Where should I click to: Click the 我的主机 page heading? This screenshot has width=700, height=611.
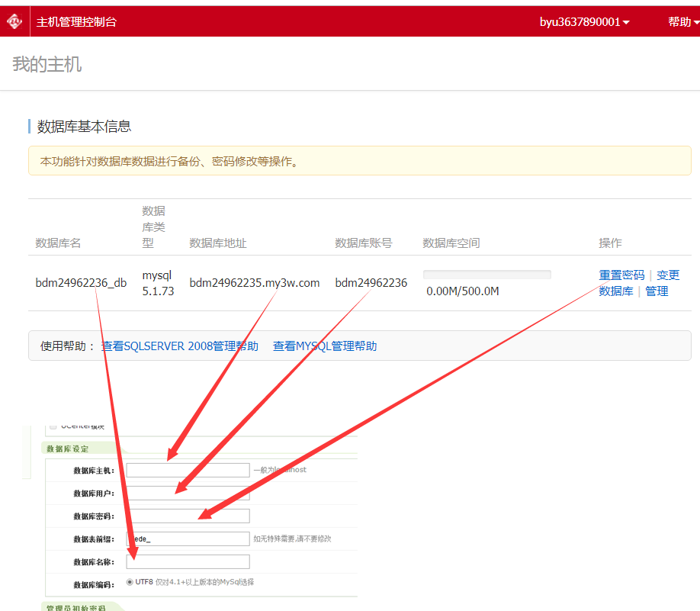click(x=47, y=64)
